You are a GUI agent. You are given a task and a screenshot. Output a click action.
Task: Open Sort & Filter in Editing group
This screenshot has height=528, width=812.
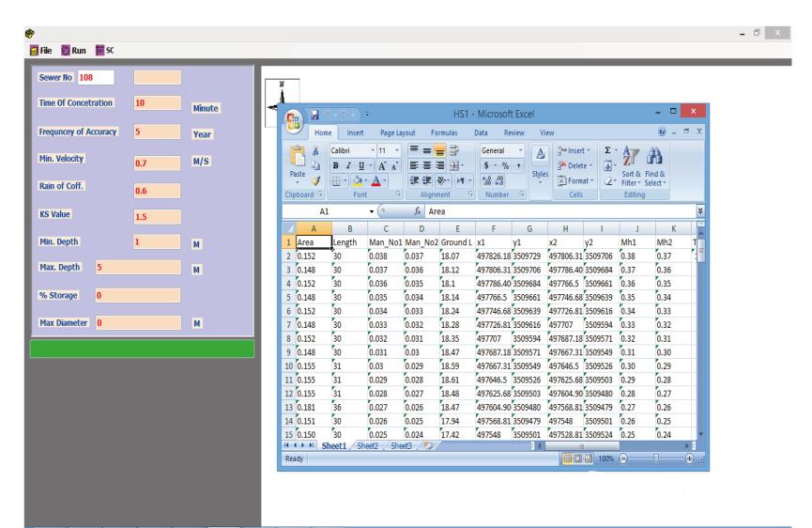point(631,166)
